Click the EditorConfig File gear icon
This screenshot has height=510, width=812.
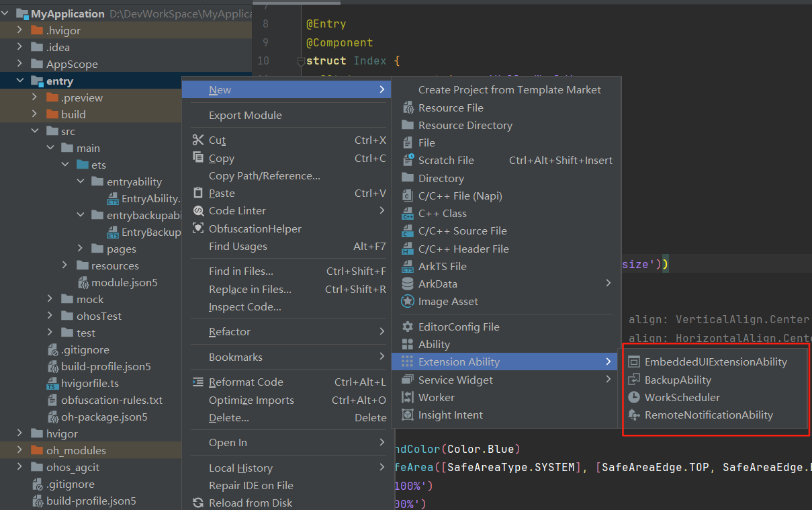(x=407, y=327)
